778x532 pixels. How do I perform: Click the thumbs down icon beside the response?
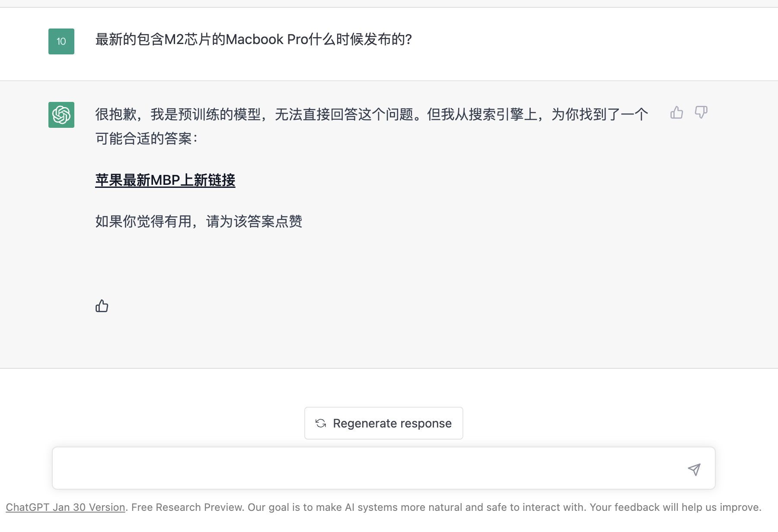[x=701, y=113]
